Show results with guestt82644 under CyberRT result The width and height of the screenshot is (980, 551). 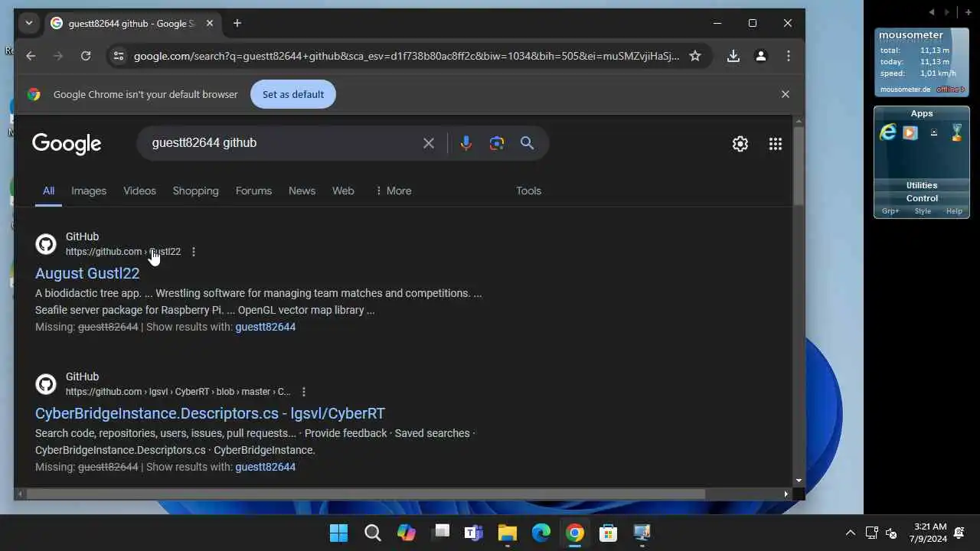tap(265, 467)
